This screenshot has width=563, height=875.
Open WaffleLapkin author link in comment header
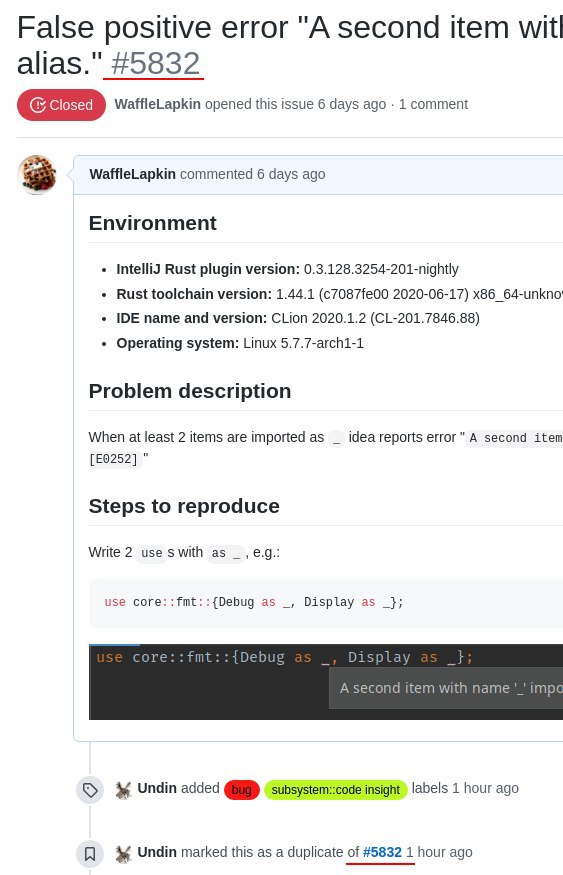point(133,174)
